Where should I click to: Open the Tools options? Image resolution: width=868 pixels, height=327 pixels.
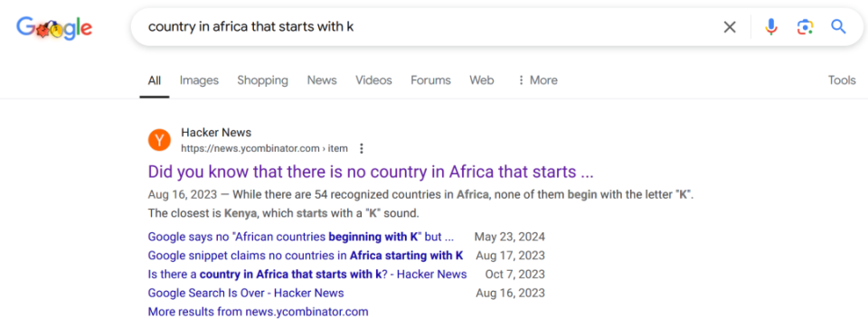point(842,80)
